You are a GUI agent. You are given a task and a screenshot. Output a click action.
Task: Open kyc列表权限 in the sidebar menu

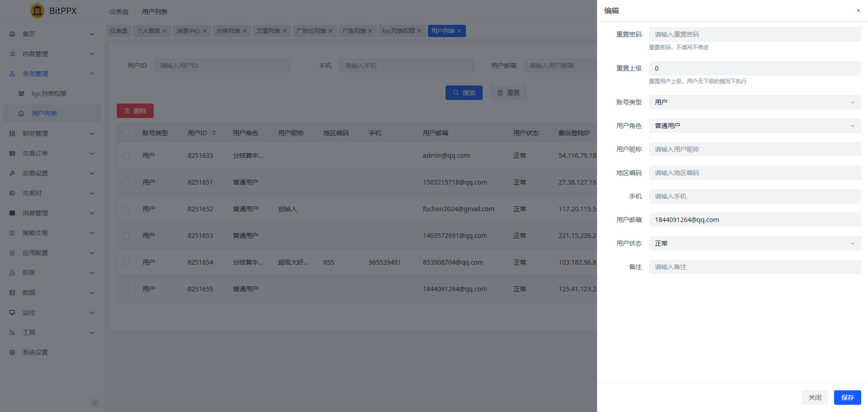(49, 94)
